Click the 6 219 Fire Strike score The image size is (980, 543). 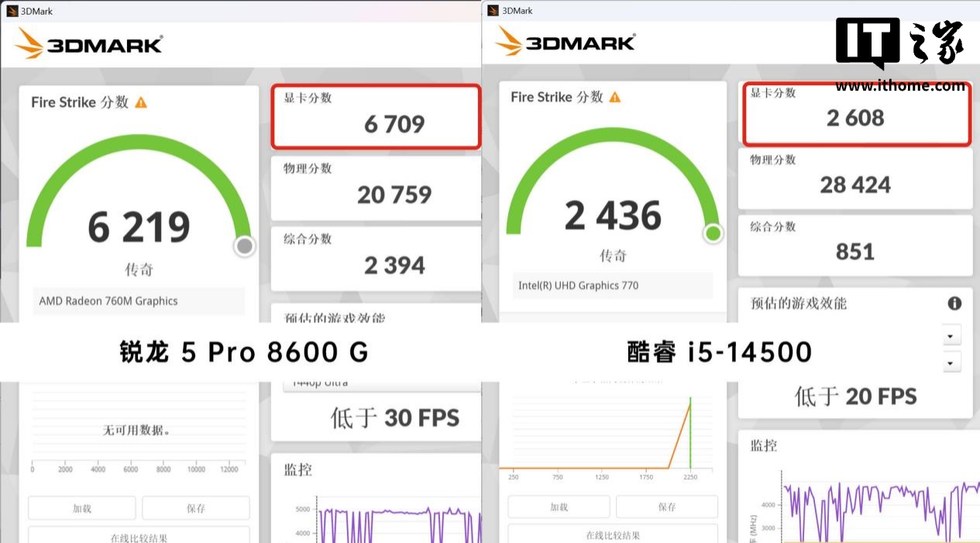[139, 227]
